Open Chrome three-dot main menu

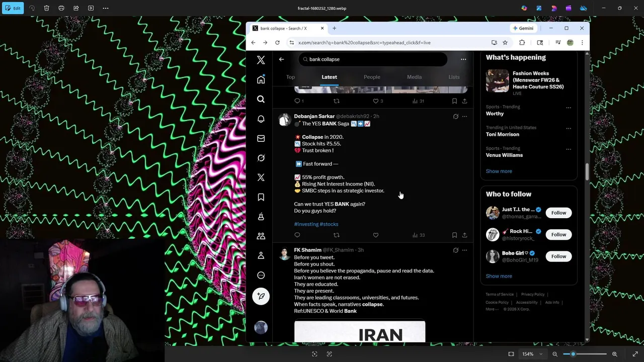pos(582,43)
